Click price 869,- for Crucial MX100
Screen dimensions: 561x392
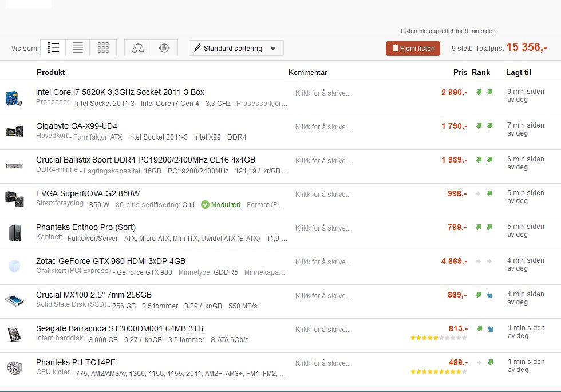pyautogui.click(x=457, y=295)
